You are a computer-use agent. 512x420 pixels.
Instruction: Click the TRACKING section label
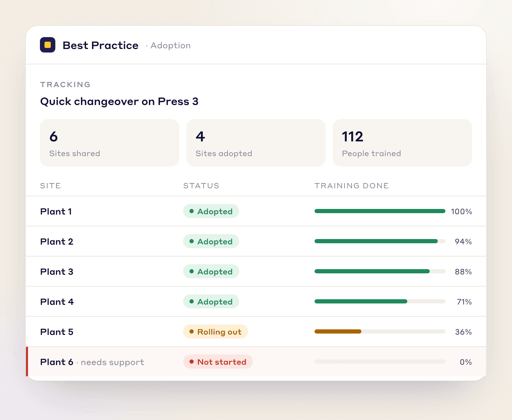[x=65, y=85]
